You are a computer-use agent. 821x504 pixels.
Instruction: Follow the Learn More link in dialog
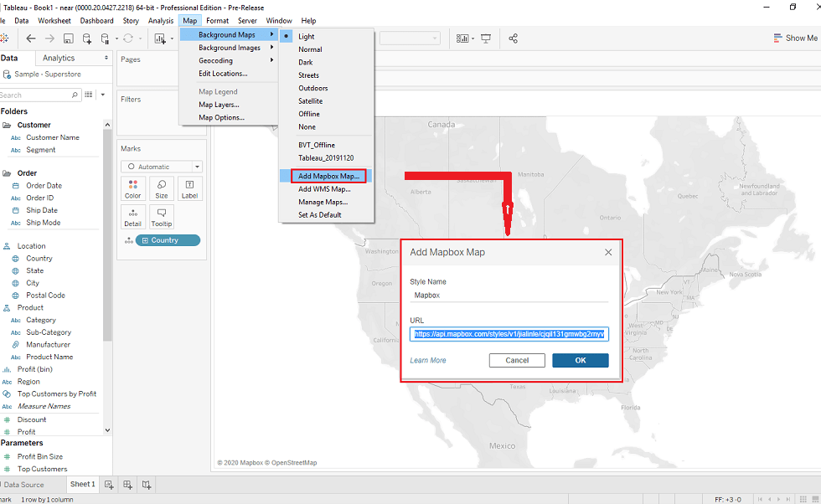coord(427,360)
